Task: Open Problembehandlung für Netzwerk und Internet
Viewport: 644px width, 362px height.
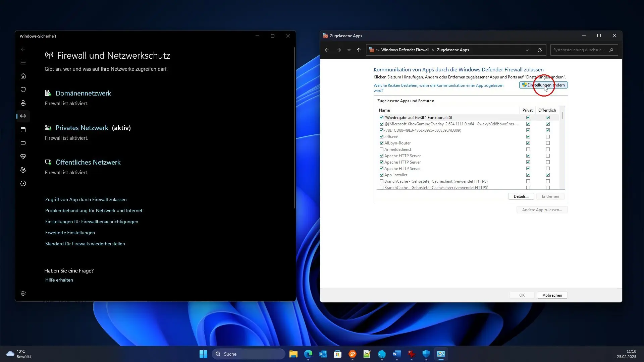Action: (x=94, y=210)
